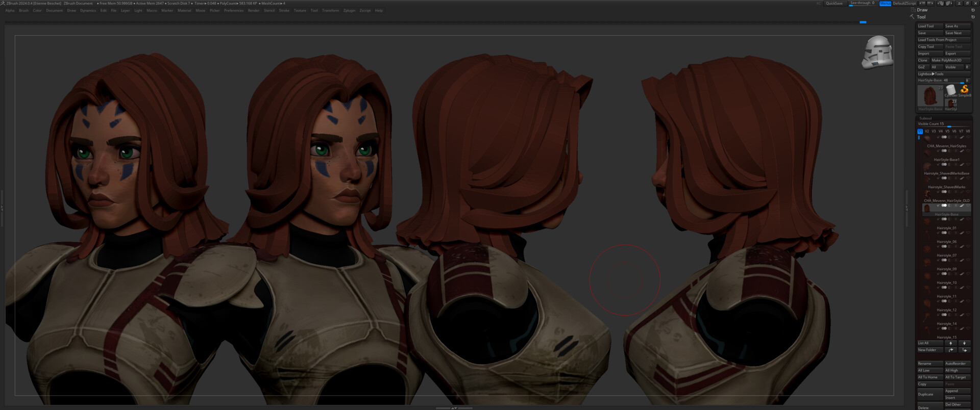Reset the Draw palette with circular arrow
The width and height of the screenshot is (980, 410).
[x=973, y=10]
